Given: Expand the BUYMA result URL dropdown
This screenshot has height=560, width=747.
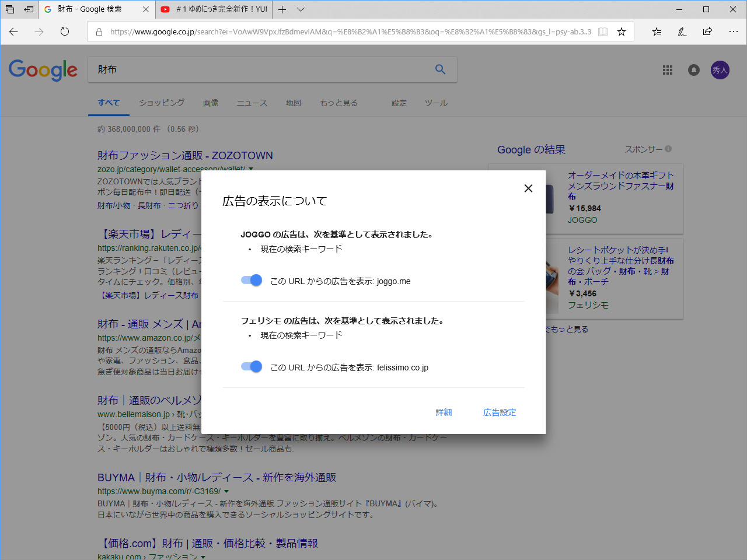Looking at the screenshot, I should pos(228,491).
